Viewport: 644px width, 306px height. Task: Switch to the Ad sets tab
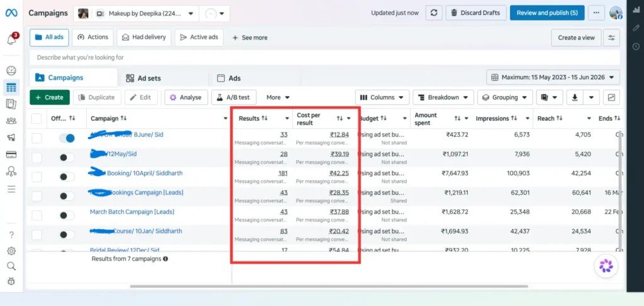coord(143,79)
